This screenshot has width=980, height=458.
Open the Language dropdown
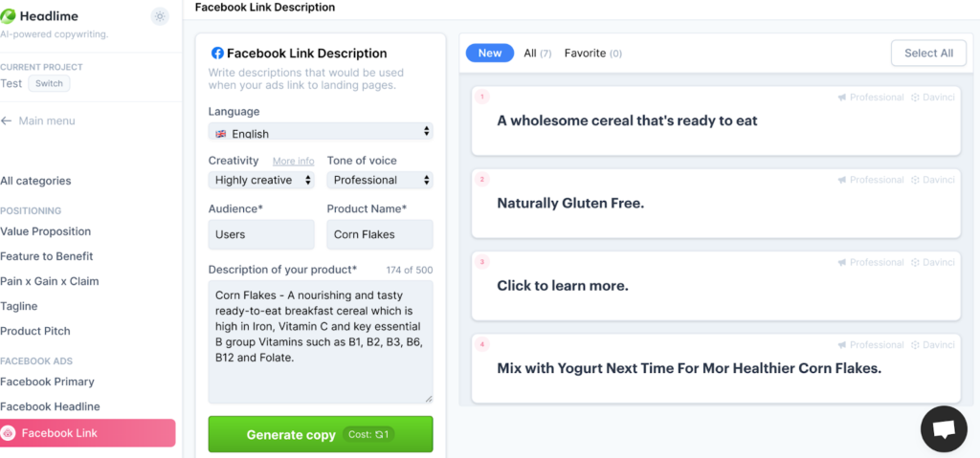click(320, 133)
